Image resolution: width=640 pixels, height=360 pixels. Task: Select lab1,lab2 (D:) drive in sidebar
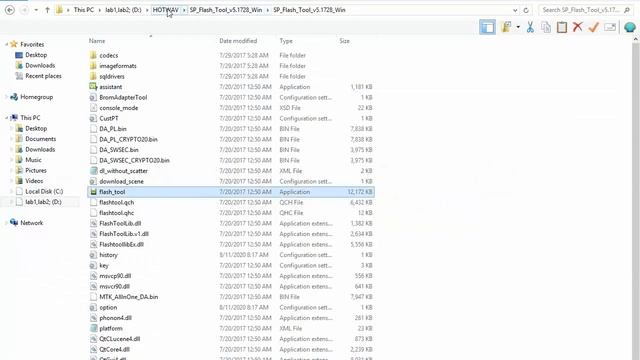tap(43, 202)
